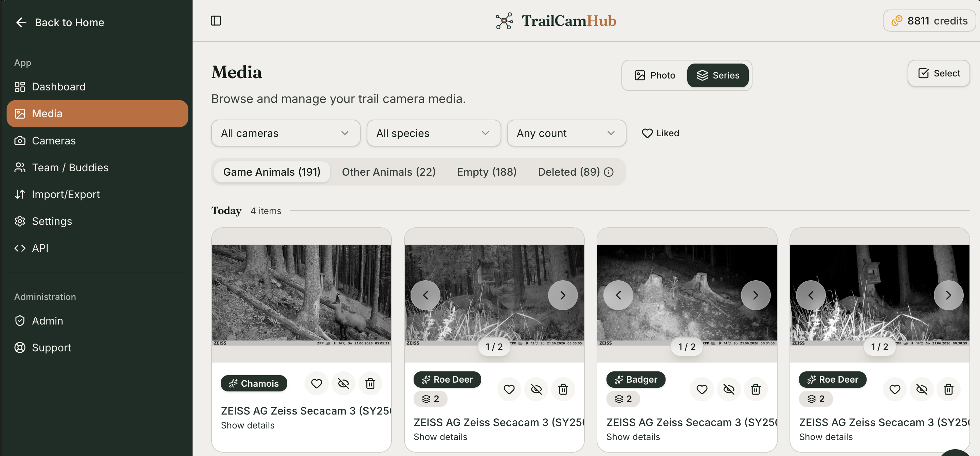This screenshot has width=980, height=456.
Task: Expand the Any count dropdown
Action: click(x=566, y=133)
